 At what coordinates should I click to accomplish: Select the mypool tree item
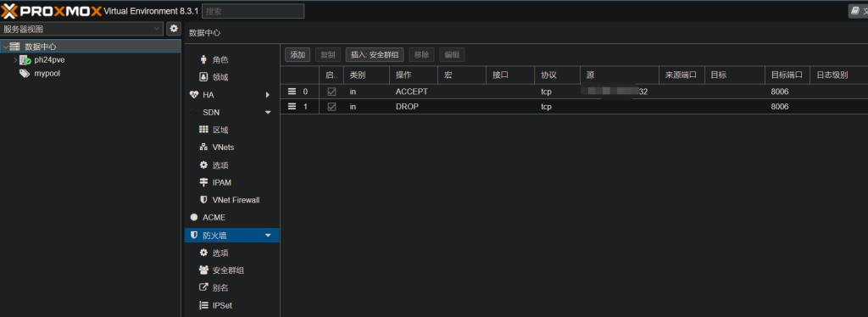click(47, 73)
